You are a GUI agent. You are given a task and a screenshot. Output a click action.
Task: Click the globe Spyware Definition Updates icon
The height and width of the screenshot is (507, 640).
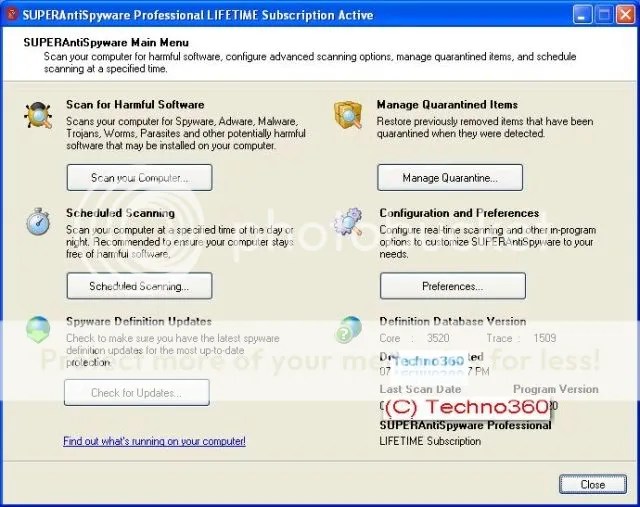point(38,329)
